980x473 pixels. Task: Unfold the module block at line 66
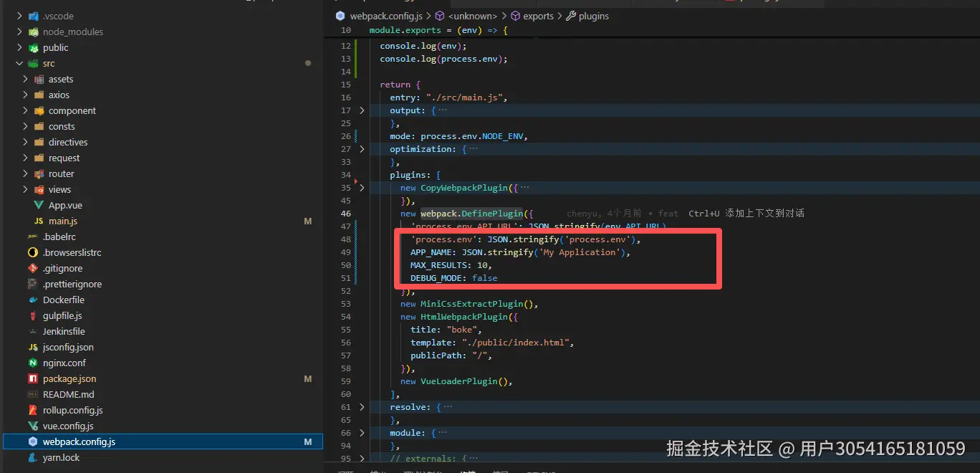(362, 433)
